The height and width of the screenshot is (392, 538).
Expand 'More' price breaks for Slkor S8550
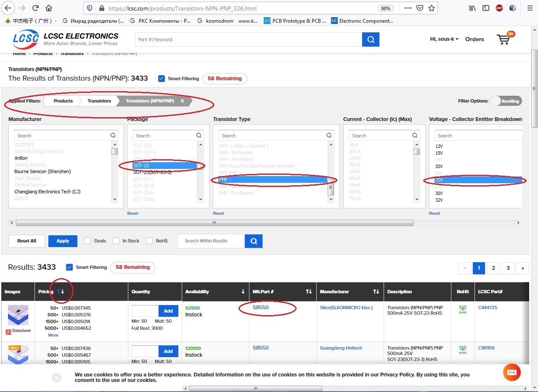pos(53,335)
